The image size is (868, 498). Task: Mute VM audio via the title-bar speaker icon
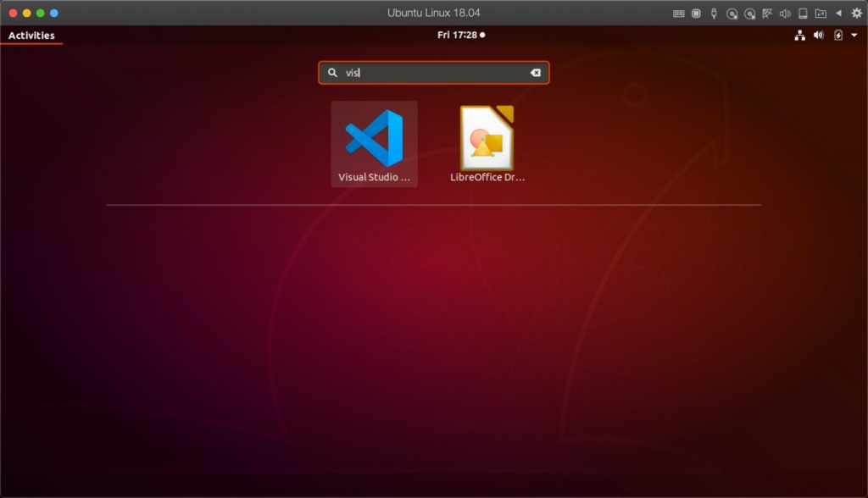click(785, 13)
